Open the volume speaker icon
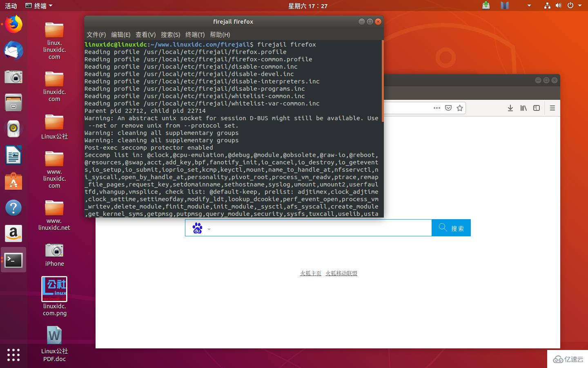 click(559, 6)
